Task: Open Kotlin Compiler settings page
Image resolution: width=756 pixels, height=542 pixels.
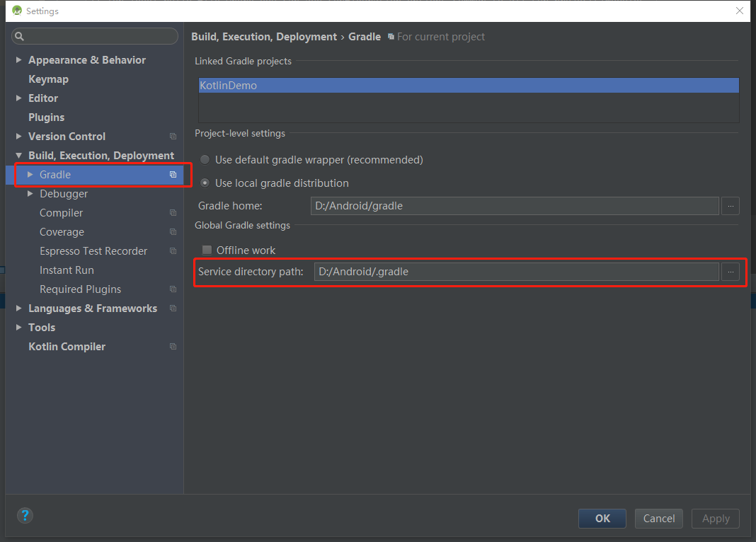Action: (67, 347)
